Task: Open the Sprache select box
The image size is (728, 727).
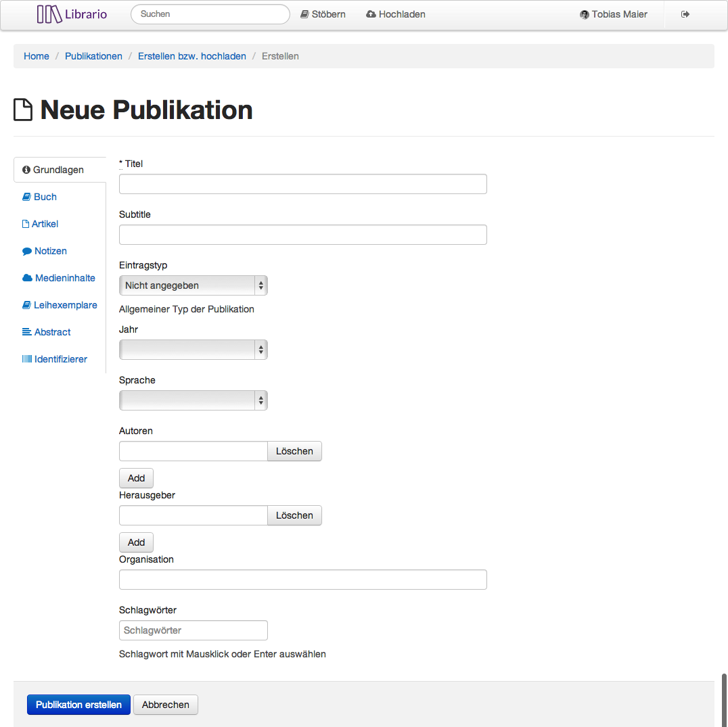Action: coord(193,400)
